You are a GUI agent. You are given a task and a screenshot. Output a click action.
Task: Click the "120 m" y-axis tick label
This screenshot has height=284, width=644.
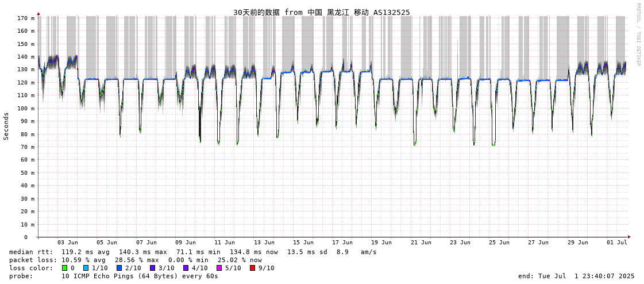(25, 83)
